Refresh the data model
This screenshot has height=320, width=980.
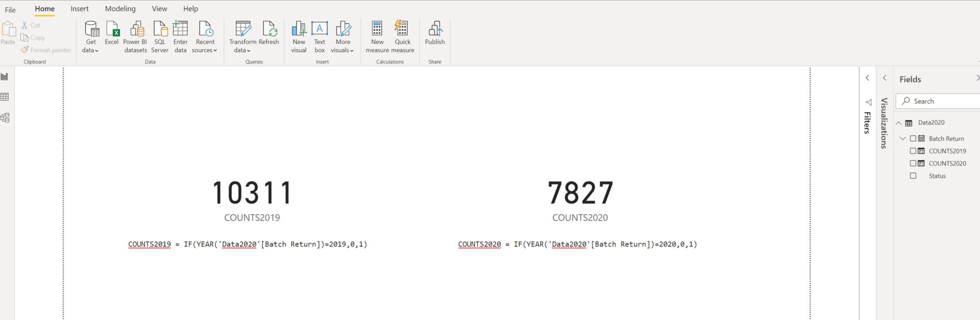pos(269,33)
